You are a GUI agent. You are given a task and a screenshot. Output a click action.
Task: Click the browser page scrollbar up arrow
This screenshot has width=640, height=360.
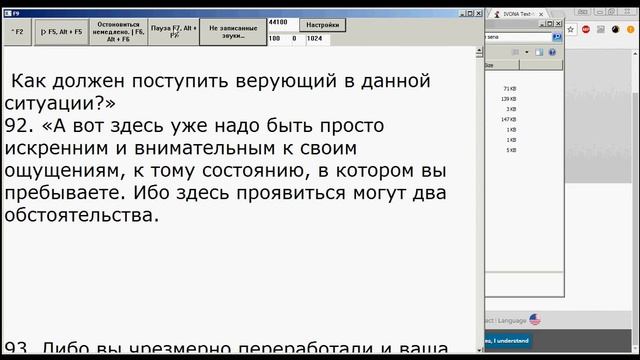click(x=636, y=54)
